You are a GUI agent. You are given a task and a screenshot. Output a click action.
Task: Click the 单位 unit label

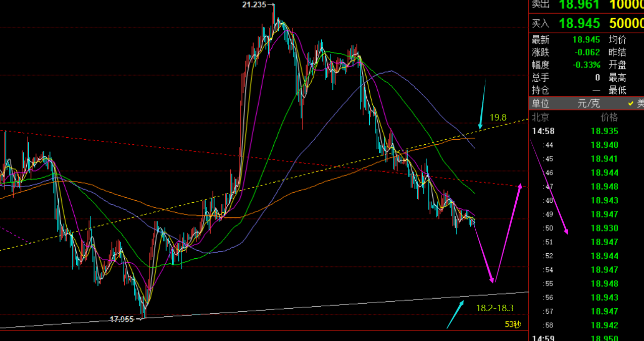540,103
